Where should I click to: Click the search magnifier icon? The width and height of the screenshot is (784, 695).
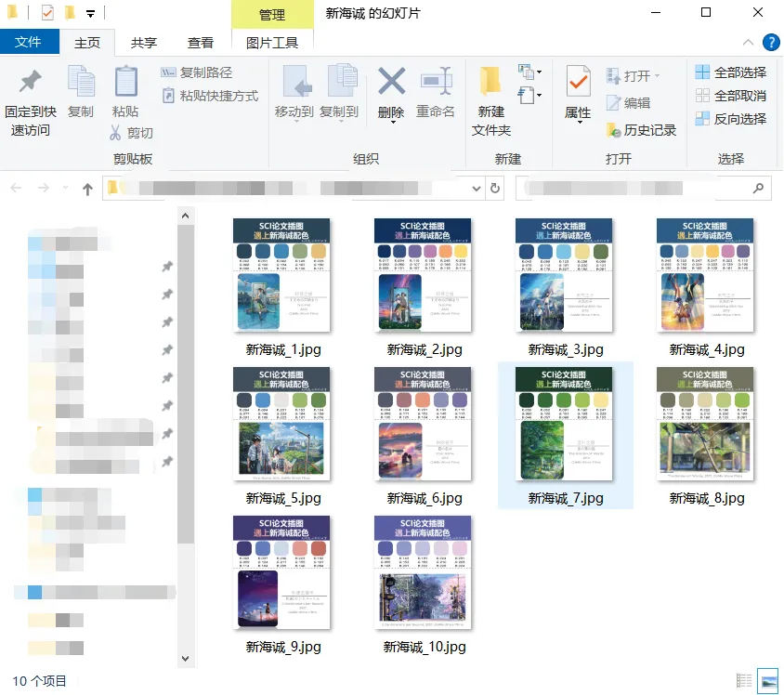click(759, 189)
